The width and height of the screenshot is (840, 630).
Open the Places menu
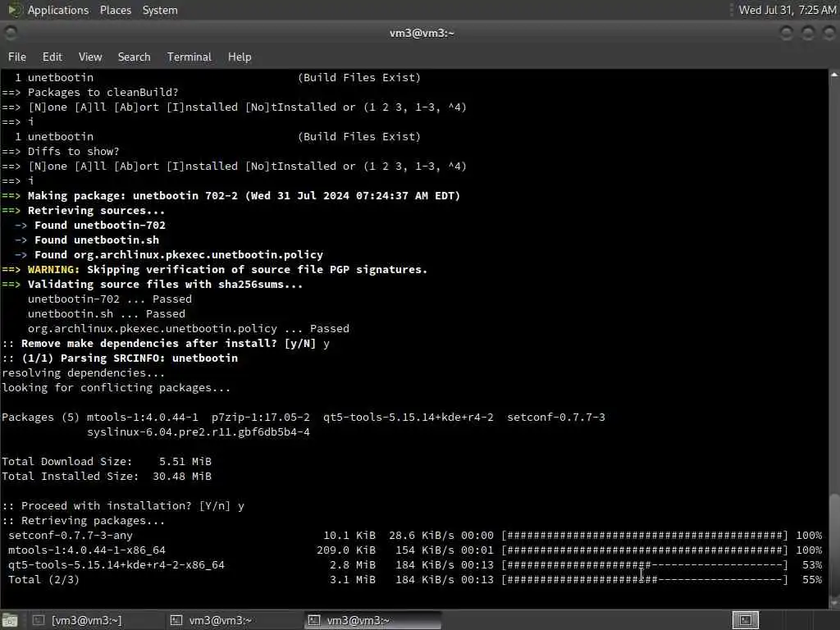coord(115,10)
